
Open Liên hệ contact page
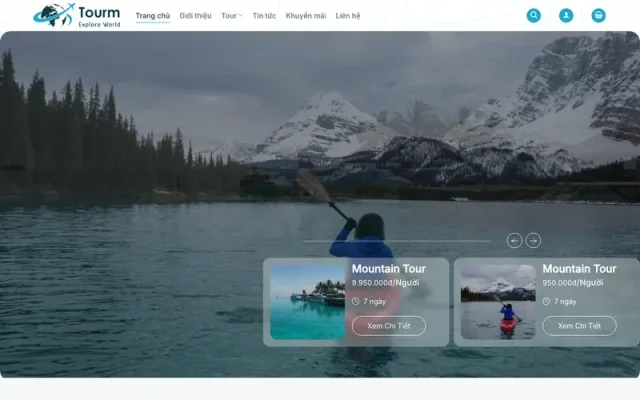point(348,16)
